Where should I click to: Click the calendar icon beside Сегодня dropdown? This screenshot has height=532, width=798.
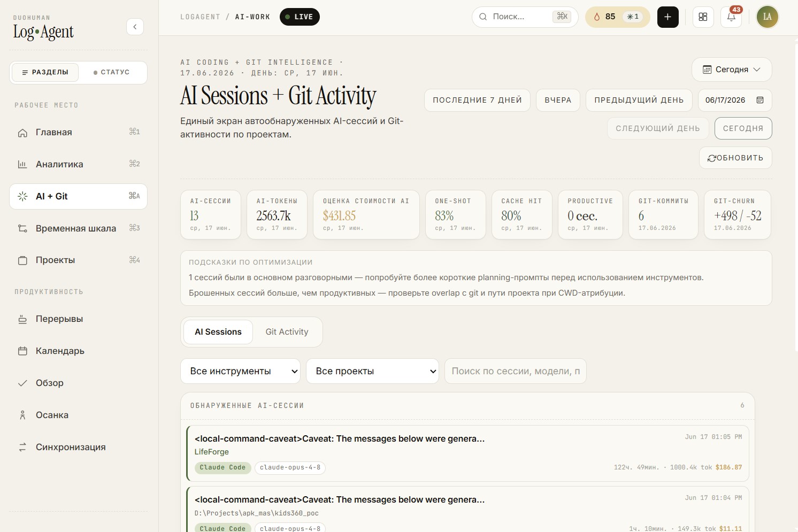pos(707,70)
